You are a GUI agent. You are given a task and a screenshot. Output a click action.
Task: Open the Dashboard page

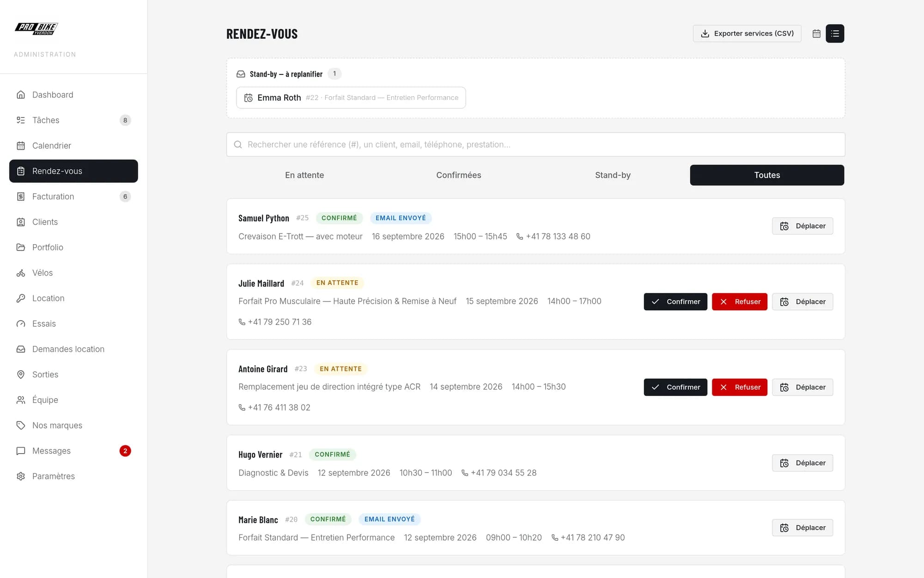point(73,95)
